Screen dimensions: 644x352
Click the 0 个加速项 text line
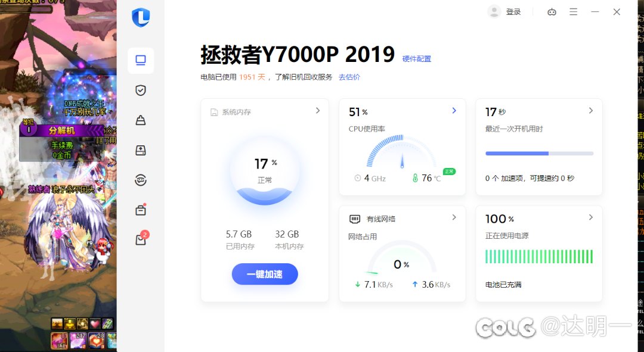pos(530,178)
